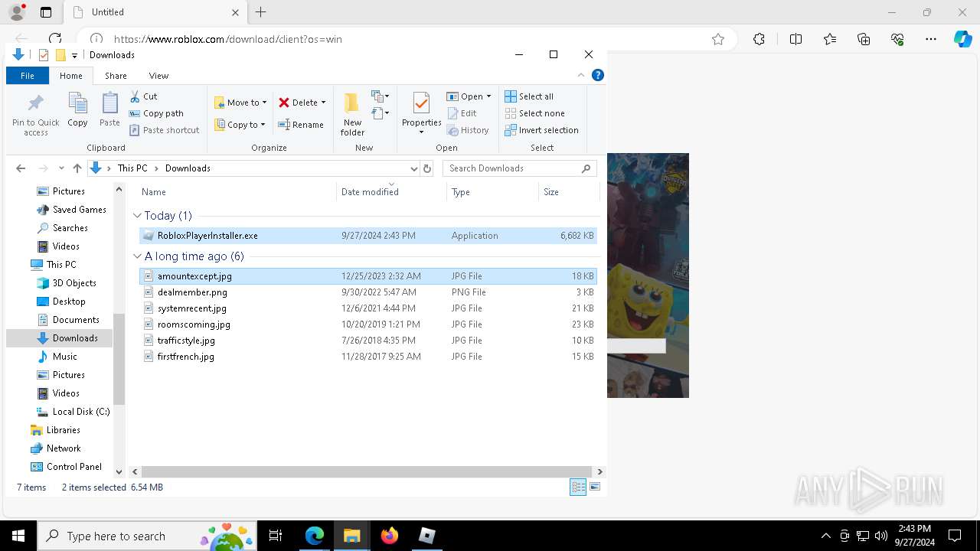Open New item dropdown
This screenshot has height=551, width=980.
(381, 96)
